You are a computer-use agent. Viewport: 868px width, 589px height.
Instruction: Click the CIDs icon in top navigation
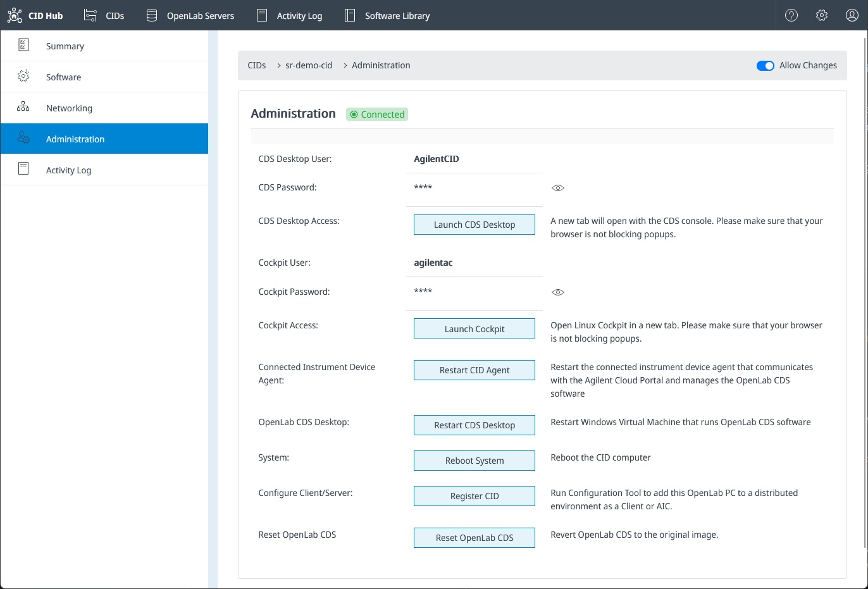(90, 15)
